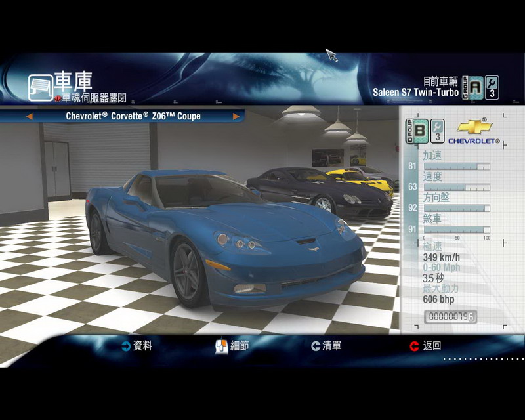Click the Chevrolet bowtie logo
525x420 pixels.
[x=474, y=127]
